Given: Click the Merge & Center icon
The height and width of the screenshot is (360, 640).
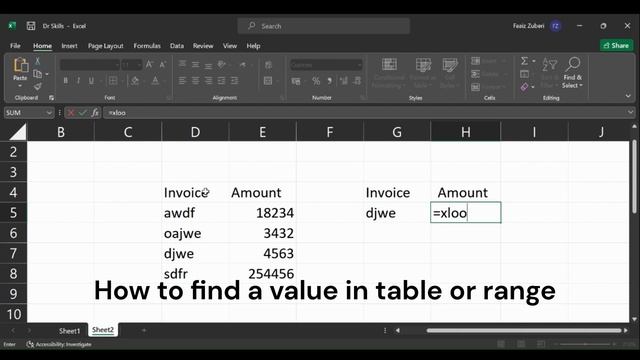Looking at the screenshot, I should (268, 81).
